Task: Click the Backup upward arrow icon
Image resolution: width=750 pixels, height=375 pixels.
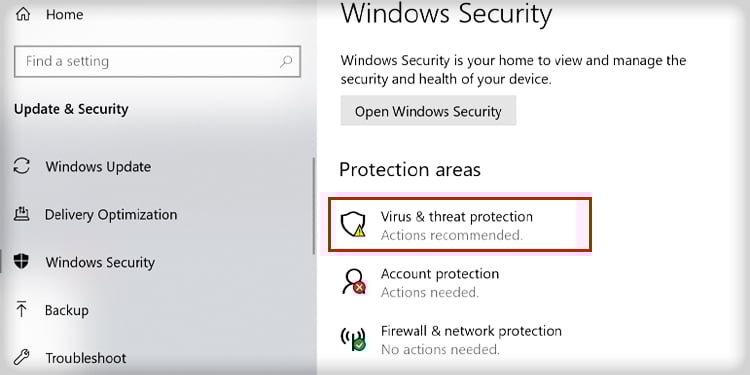Action: click(x=22, y=309)
